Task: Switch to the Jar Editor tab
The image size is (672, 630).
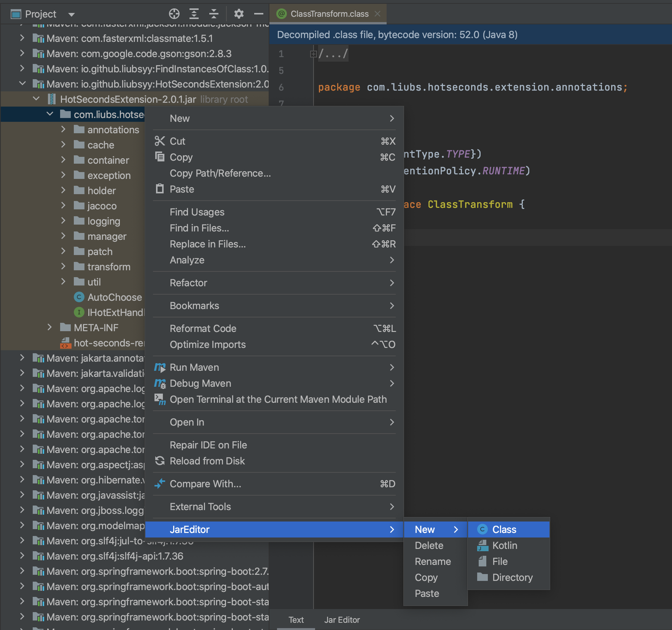Action: pos(342,620)
